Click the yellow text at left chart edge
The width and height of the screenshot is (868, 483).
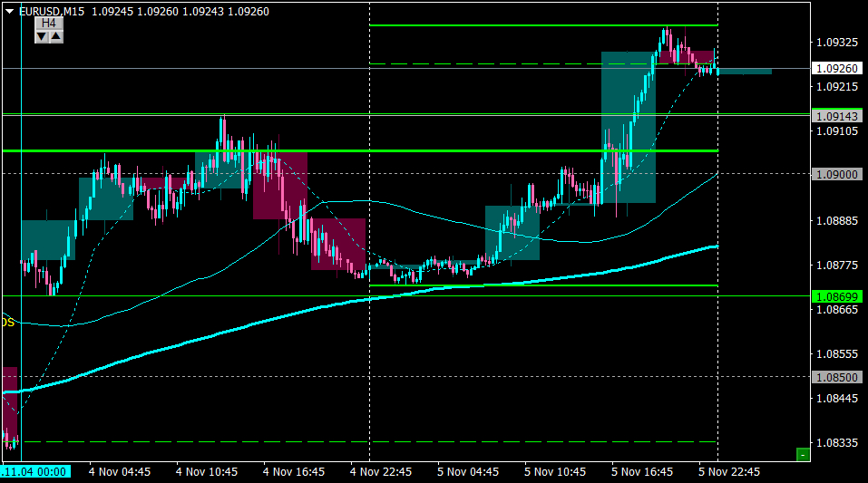point(7,322)
